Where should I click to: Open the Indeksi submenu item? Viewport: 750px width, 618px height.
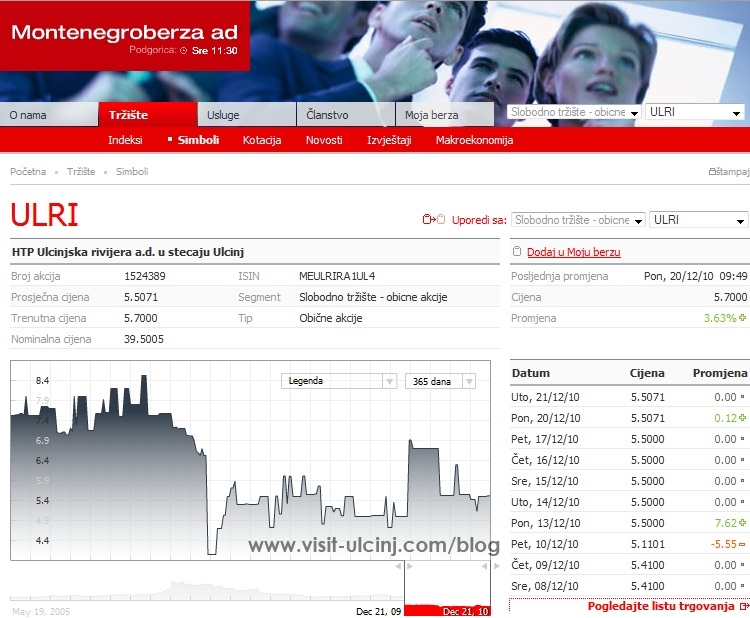[x=125, y=140]
